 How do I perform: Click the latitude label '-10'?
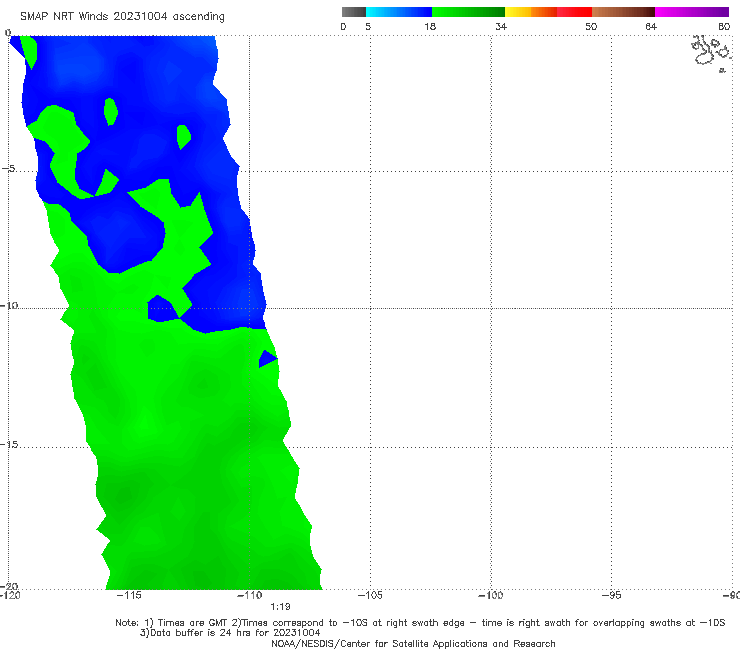coord(9,305)
